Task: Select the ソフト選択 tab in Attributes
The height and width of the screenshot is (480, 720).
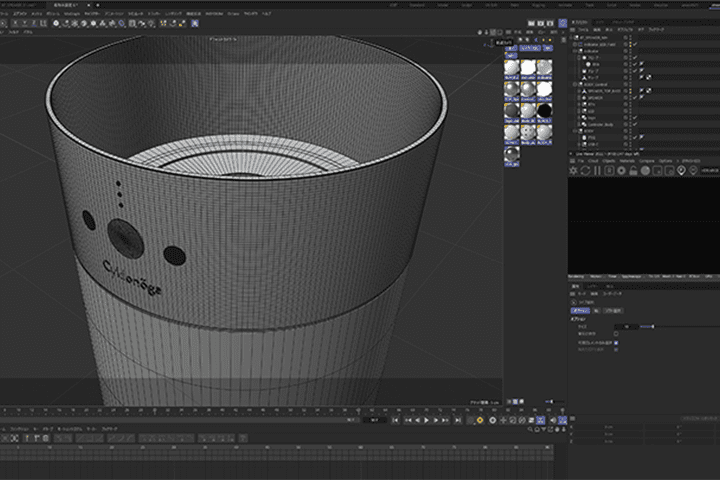Action: [x=613, y=311]
